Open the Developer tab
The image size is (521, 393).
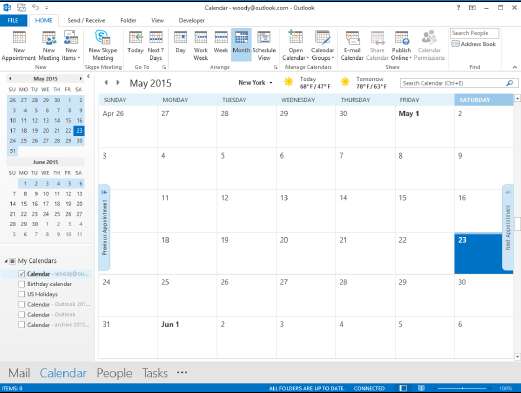click(x=192, y=20)
